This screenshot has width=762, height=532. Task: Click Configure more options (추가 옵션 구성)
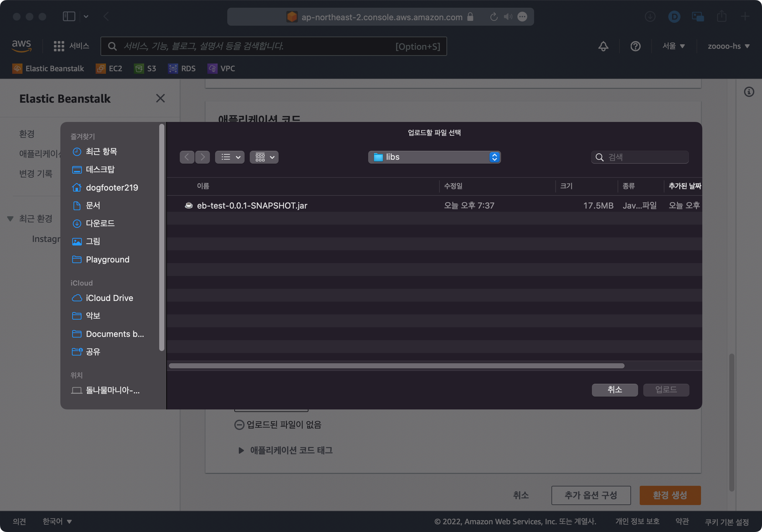coord(591,495)
